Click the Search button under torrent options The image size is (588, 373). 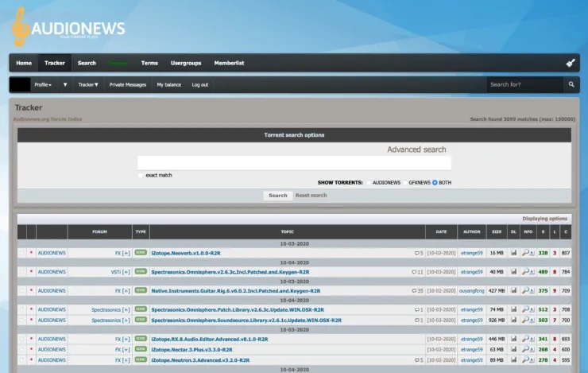coord(278,196)
